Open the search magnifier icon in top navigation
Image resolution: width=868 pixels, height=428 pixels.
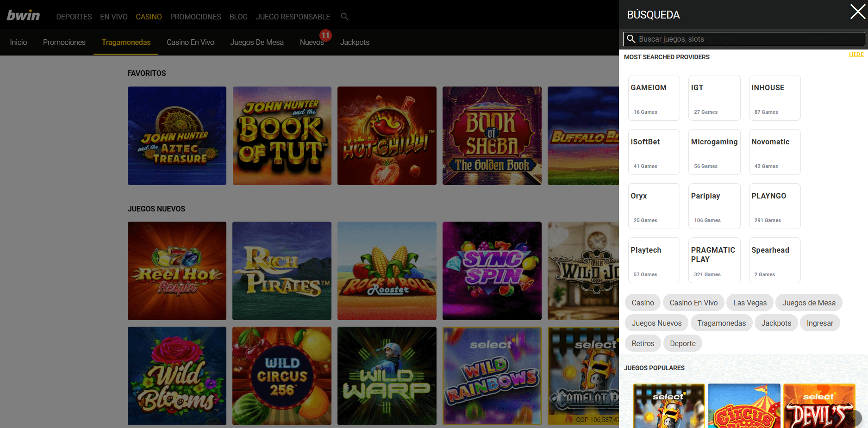click(x=344, y=17)
